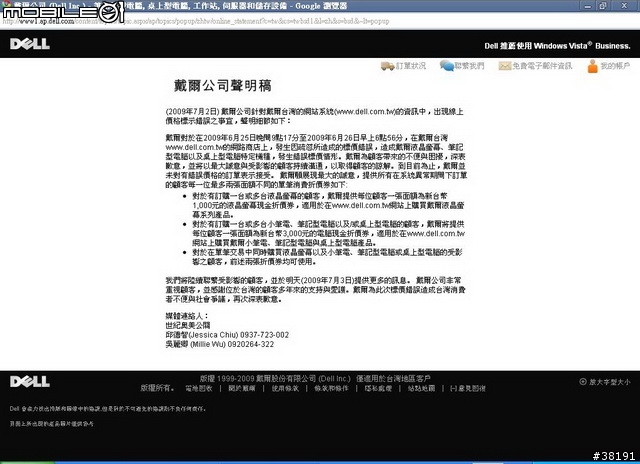This screenshot has height=464, width=640.
Task: Click the Dell disclaimer line in the footer
Action: (x=108, y=408)
